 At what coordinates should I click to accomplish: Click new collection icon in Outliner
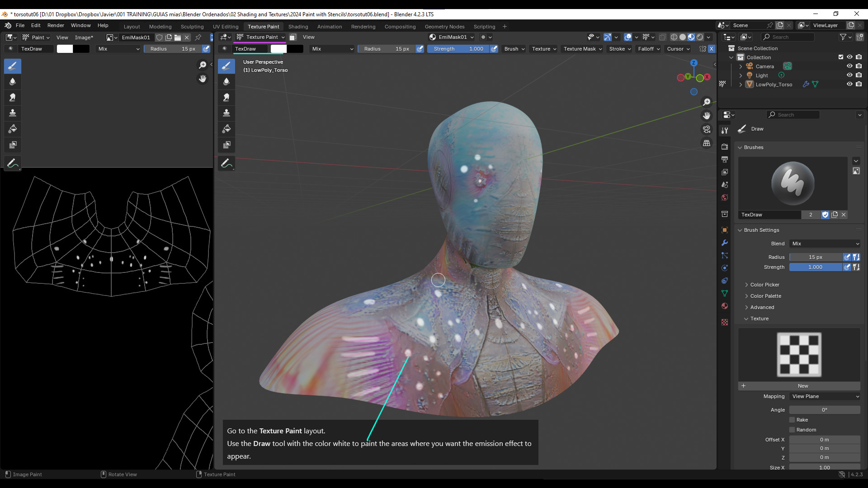click(860, 37)
